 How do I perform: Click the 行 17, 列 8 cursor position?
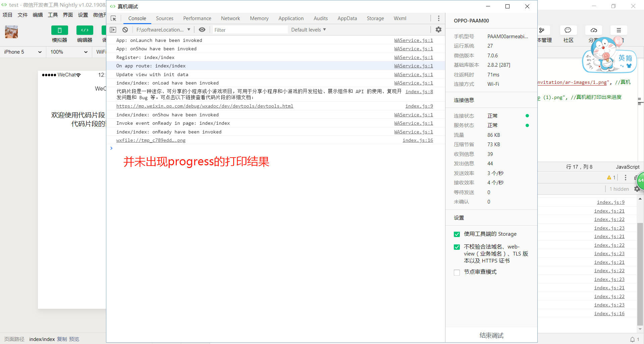click(579, 167)
